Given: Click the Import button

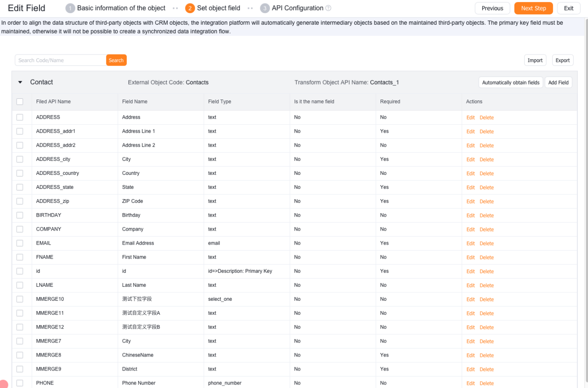Looking at the screenshot, I should 535,60.
